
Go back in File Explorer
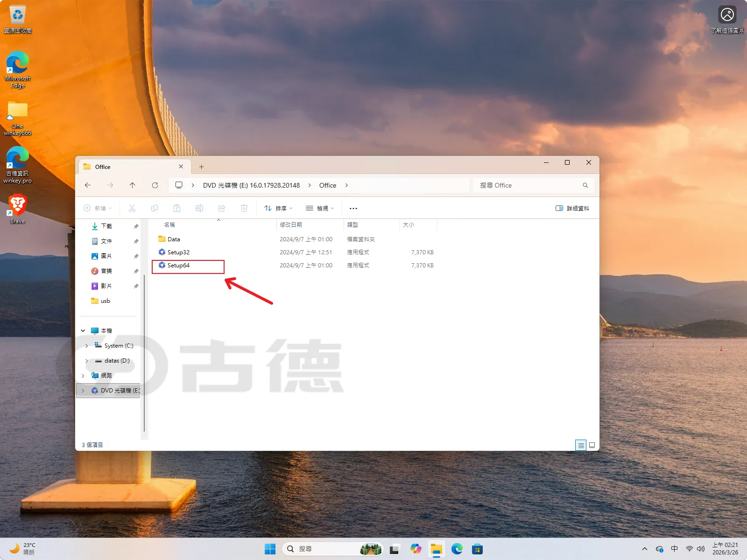coord(88,185)
